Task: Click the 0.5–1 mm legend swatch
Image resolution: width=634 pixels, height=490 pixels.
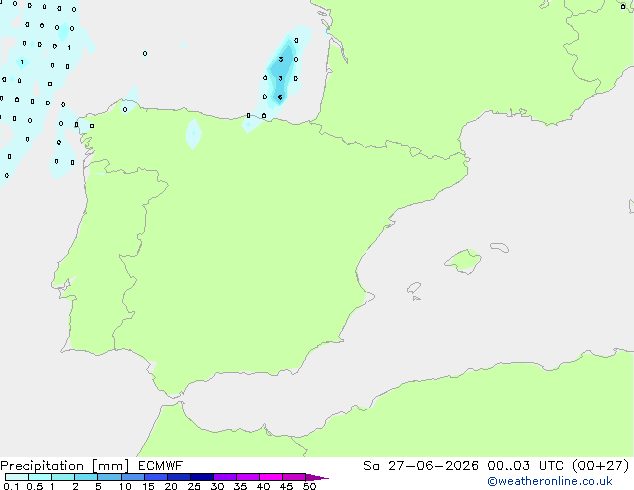Action: pyautogui.click(x=40, y=477)
